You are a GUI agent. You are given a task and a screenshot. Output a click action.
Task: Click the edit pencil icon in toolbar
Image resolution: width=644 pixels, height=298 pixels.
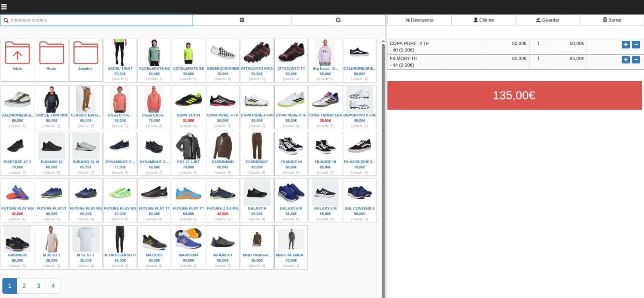338,20
